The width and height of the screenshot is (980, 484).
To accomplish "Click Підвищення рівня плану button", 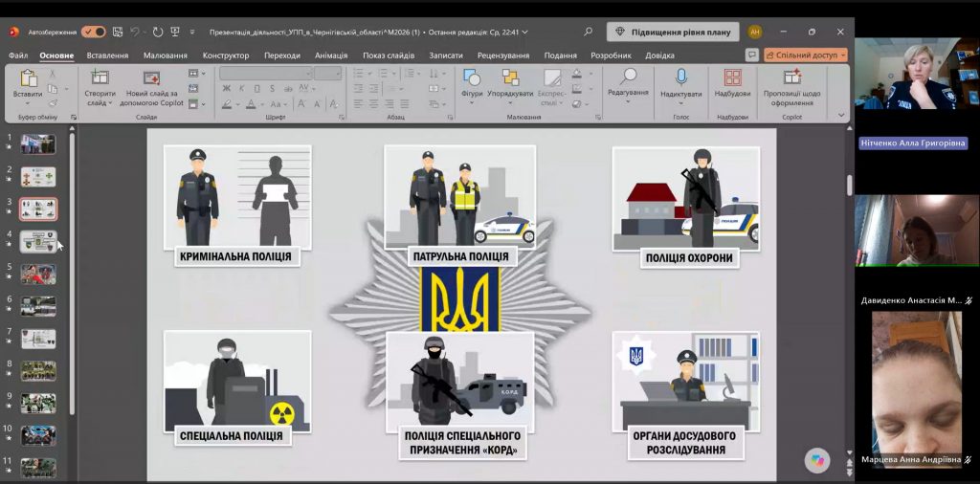I will [673, 32].
